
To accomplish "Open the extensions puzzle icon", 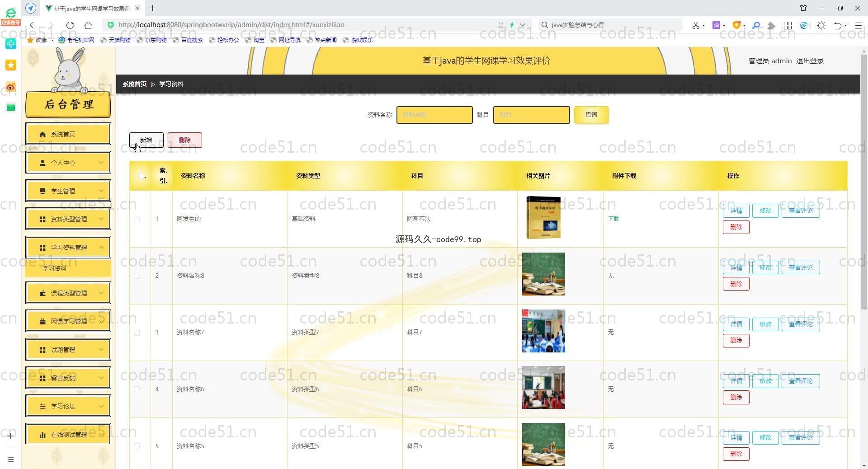I will coord(771,25).
